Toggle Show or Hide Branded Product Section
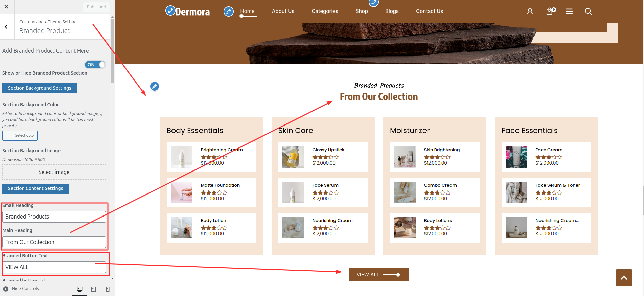 coord(95,65)
